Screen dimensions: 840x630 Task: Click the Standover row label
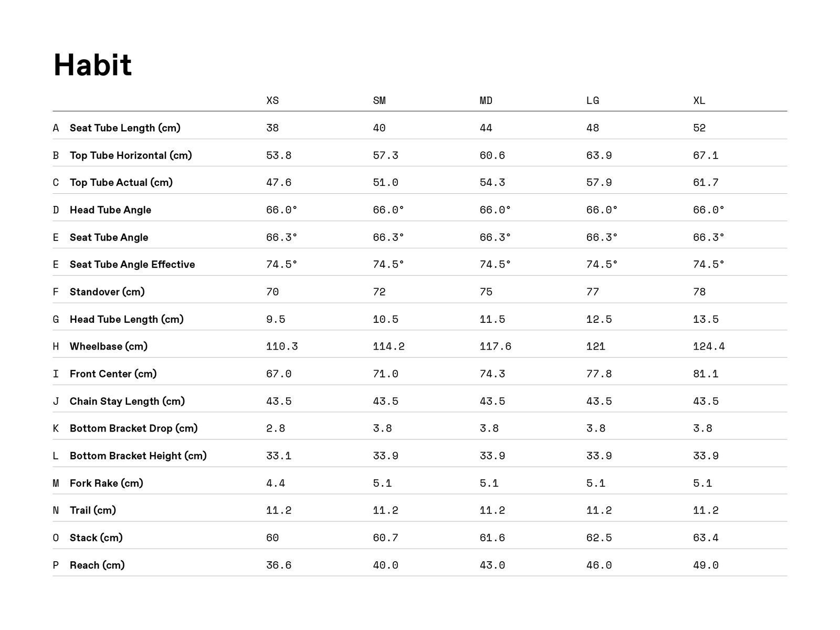[107, 292]
